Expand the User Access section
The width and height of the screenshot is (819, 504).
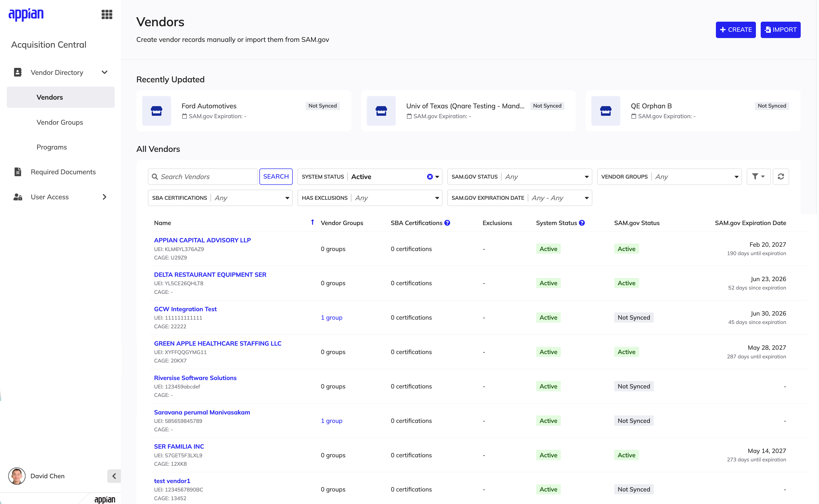(104, 197)
